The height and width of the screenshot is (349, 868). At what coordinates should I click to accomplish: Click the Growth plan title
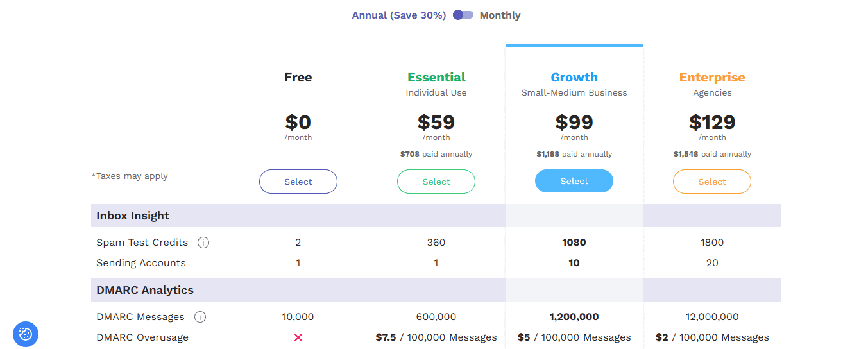point(574,78)
